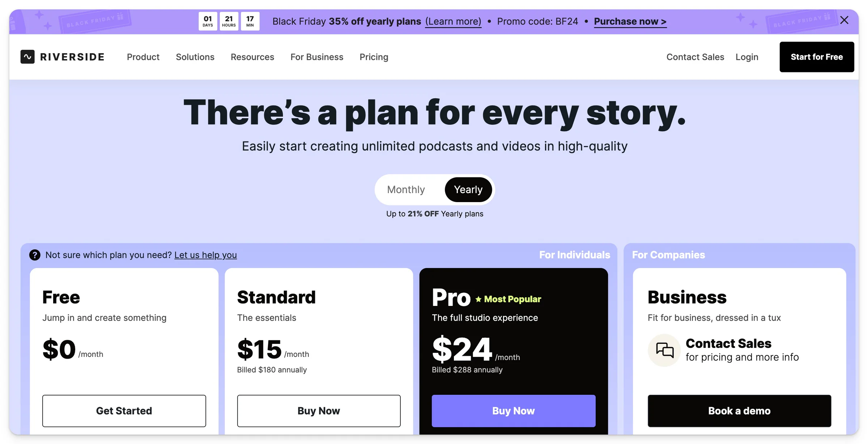Click the Most Popular star icon
The width and height of the screenshot is (868, 444).
[x=478, y=299]
